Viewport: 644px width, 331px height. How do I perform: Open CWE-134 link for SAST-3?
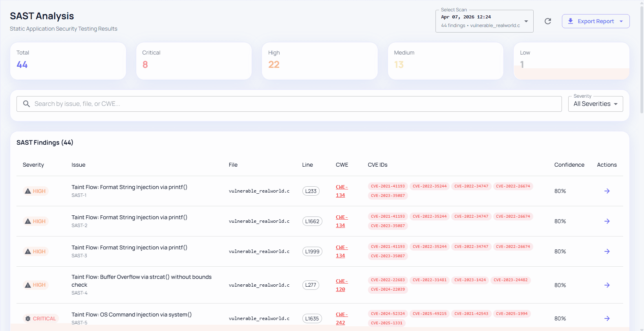click(x=342, y=251)
